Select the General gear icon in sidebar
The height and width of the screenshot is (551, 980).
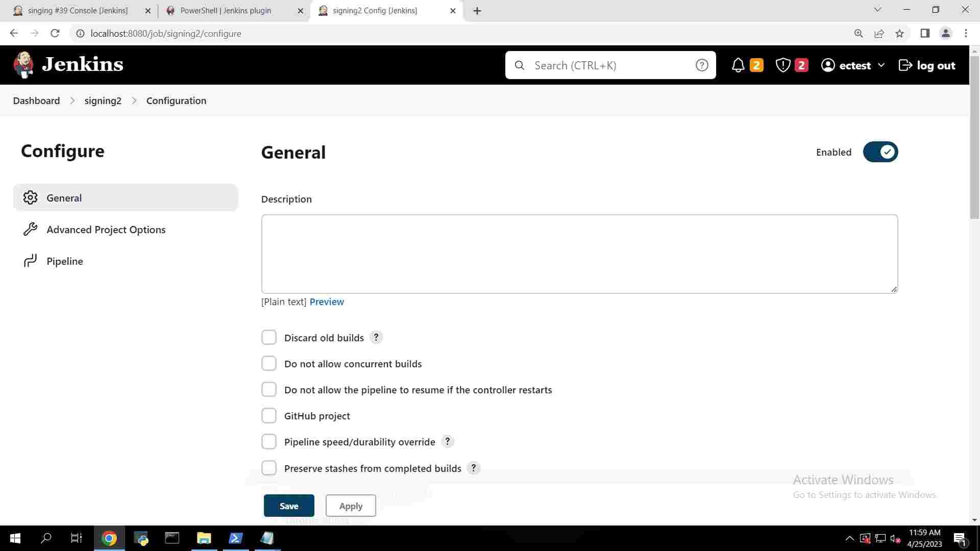point(31,197)
